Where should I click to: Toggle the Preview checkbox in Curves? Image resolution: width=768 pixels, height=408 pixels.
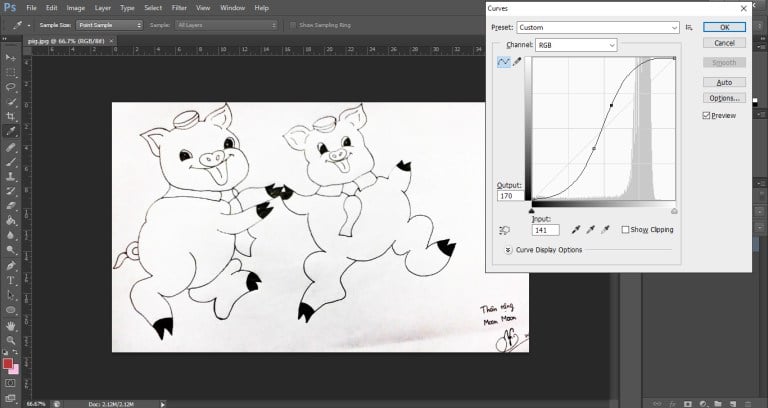(706, 116)
